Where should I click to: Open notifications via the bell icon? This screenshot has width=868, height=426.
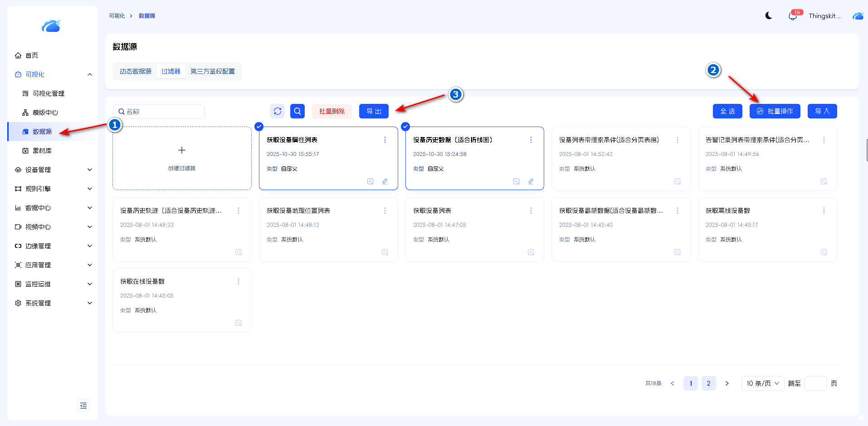[792, 16]
